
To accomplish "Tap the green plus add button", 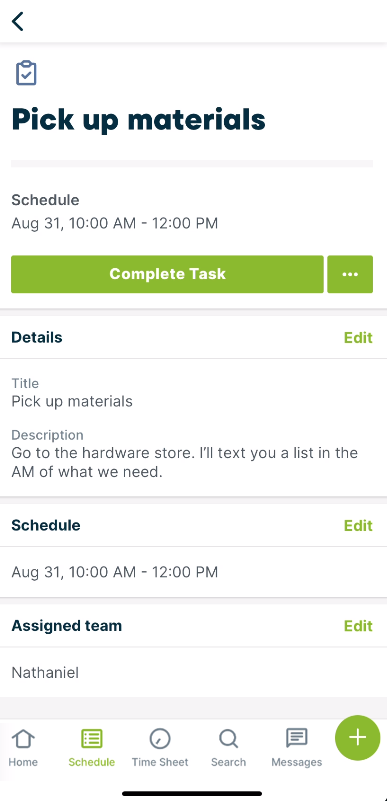I will click(358, 738).
